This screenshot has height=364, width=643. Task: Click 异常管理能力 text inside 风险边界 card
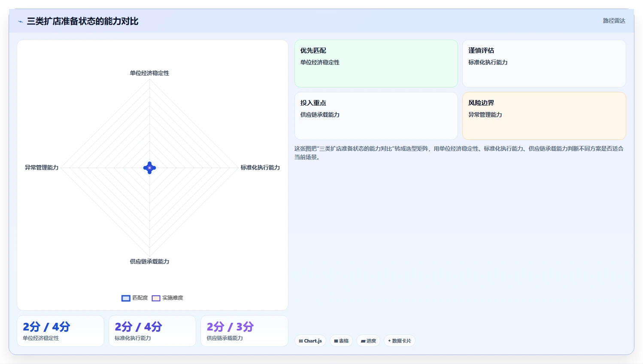485,115
